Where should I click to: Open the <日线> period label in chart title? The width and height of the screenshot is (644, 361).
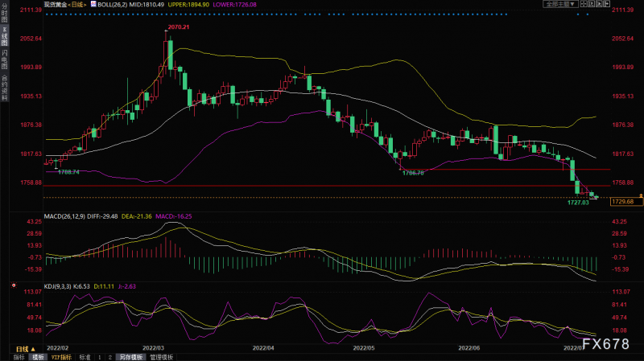click(x=77, y=5)
